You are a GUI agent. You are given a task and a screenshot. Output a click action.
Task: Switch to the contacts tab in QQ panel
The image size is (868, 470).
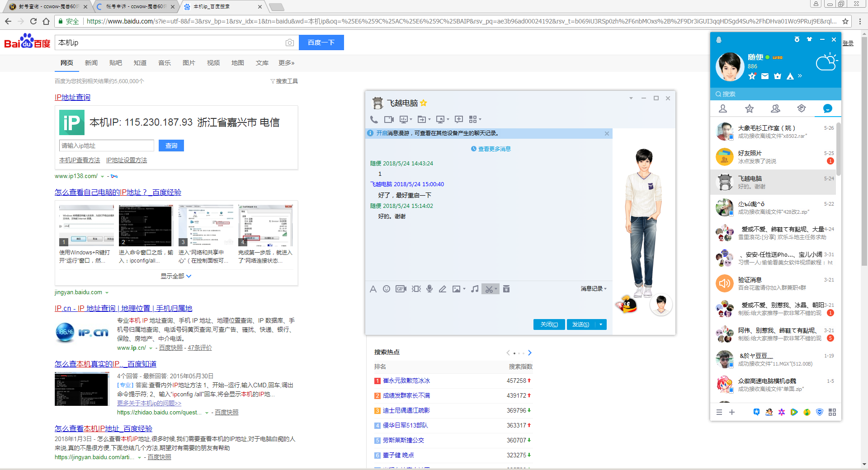click(723, 108)
